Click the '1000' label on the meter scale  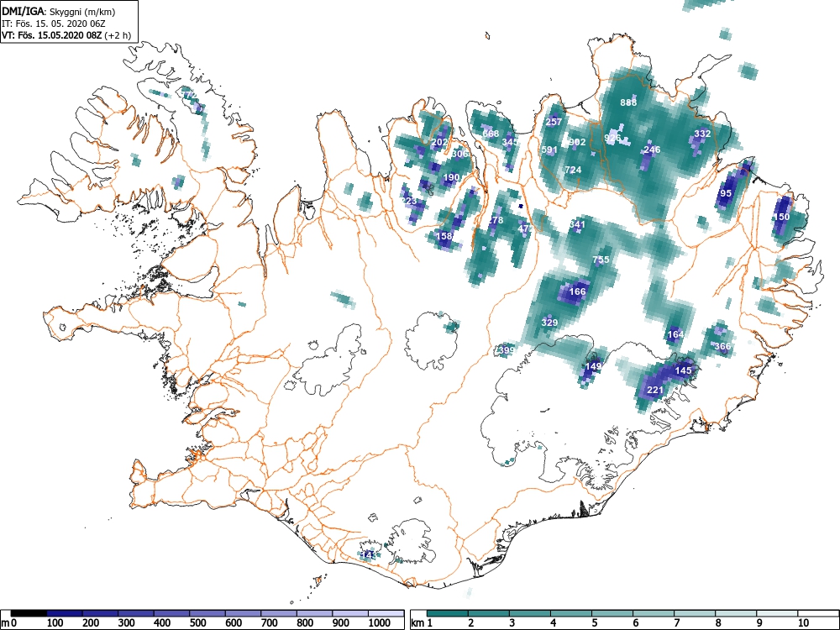(x=380, y=623)
